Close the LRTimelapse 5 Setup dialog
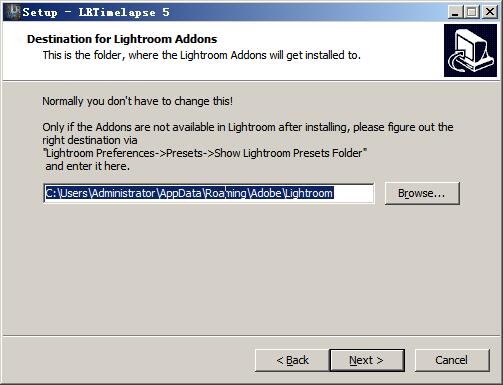 coord(490,12)
